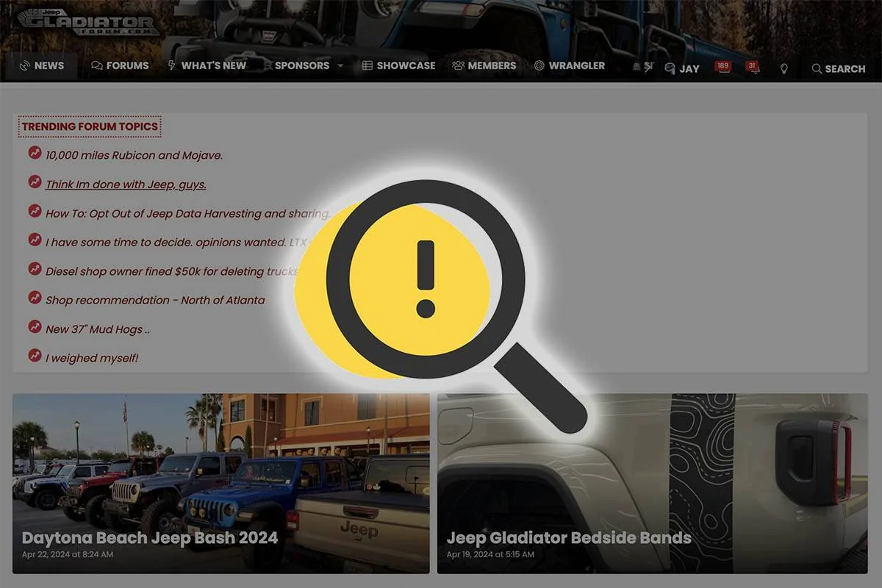Click trending icon beside 'Shop recommendation'
The width and height of the screenshot is (882, 588).
point(35,298)
